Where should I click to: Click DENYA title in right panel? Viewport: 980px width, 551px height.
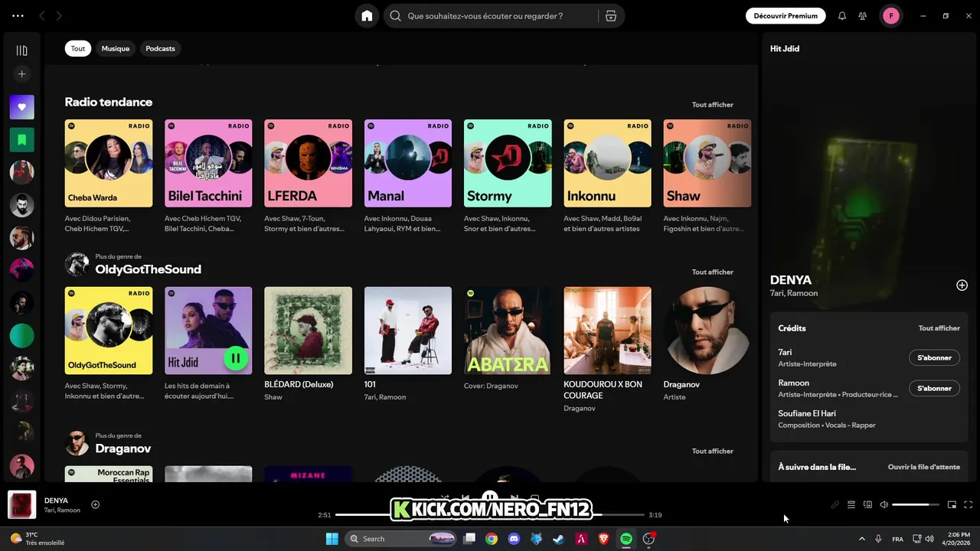coord(791,280)
